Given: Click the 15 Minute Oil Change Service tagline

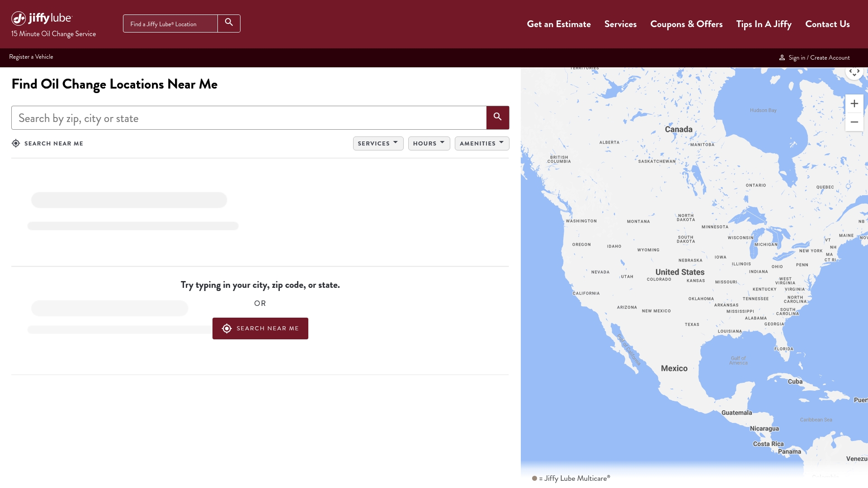Looking at the screenshot, I should pyautogui.click(x=53, y=34).
